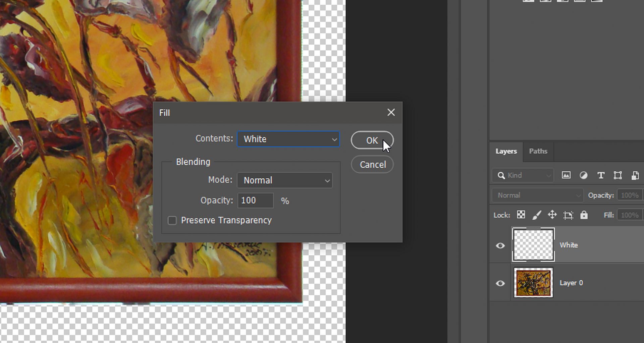This screenshot has height=343, width=644.
Task: Filter for shape layers icon
Action: 618,175
